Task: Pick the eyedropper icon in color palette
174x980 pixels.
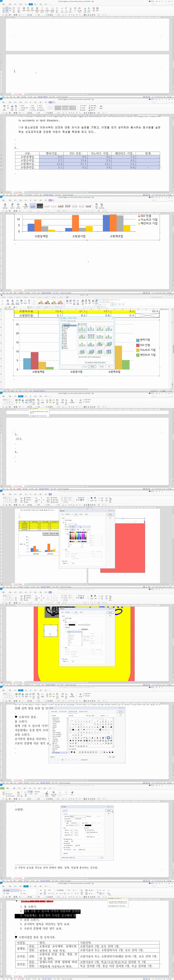Action: [x=88, y=530]
